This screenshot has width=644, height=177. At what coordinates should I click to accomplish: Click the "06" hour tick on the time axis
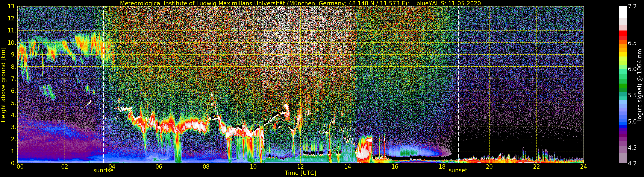pos(159,166)
